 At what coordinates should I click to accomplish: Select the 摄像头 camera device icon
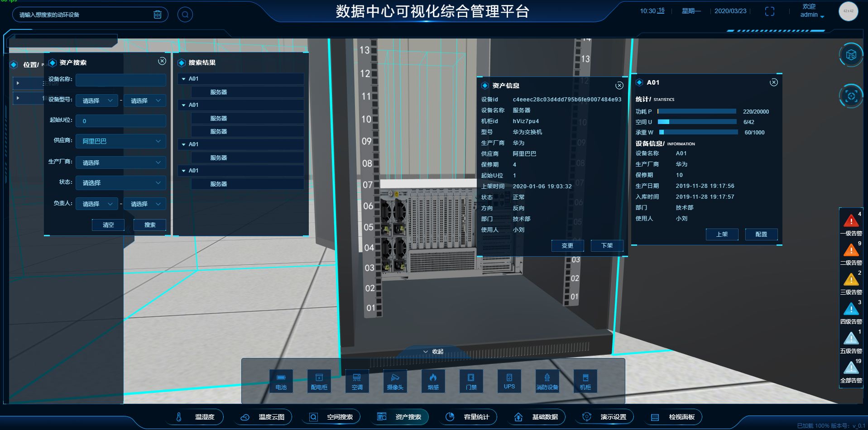(x=395, y=381)
